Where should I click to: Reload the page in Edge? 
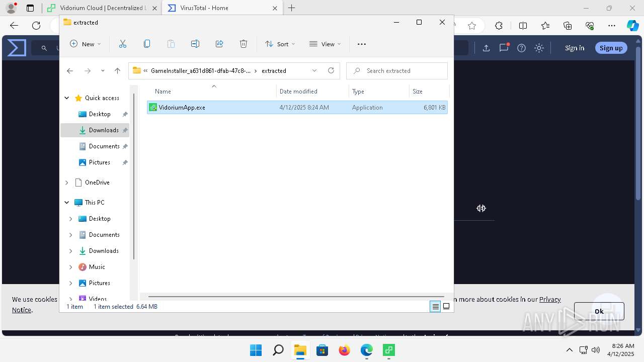pyautogui.click(x=36, y=26)
